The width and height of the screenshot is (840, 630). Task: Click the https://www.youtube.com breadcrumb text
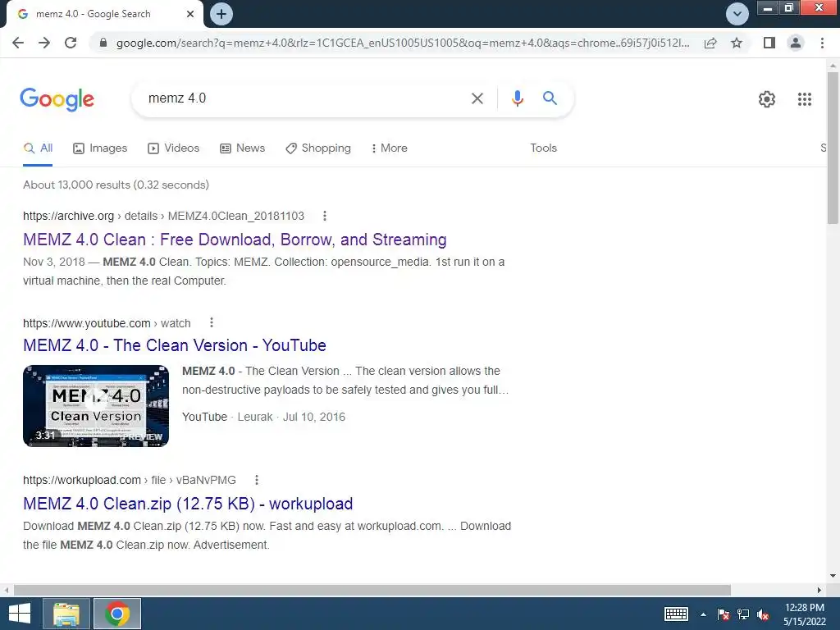click(x=87, y=323)
